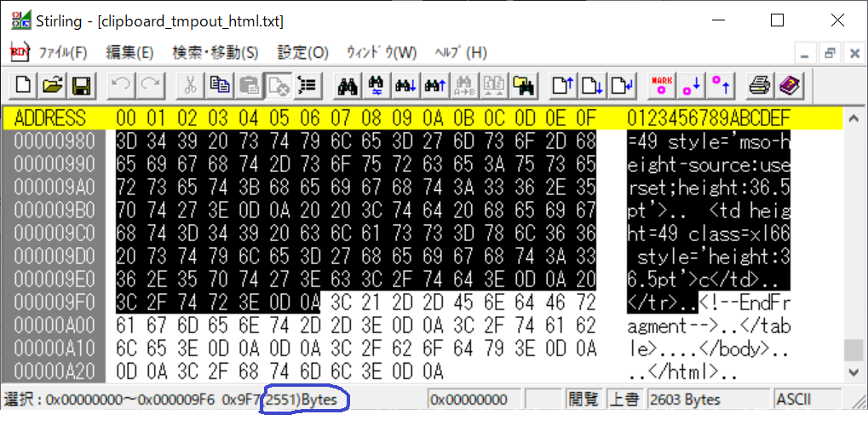Open the ヘルプ(H) menu
Screen dimensions: 868x426
click(x=461, y=53)
